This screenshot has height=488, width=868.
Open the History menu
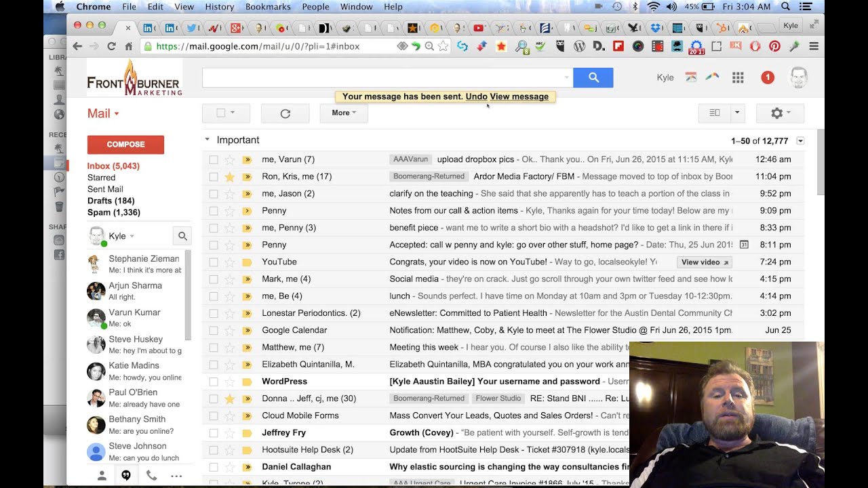(x=219, y=6)
